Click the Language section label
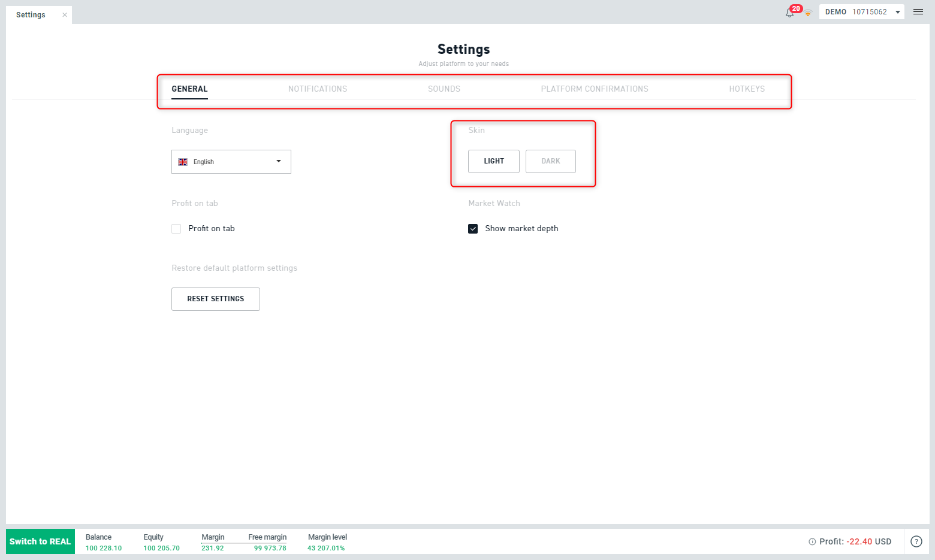Viewport: 935px width, 560px height. click(190, 130)
